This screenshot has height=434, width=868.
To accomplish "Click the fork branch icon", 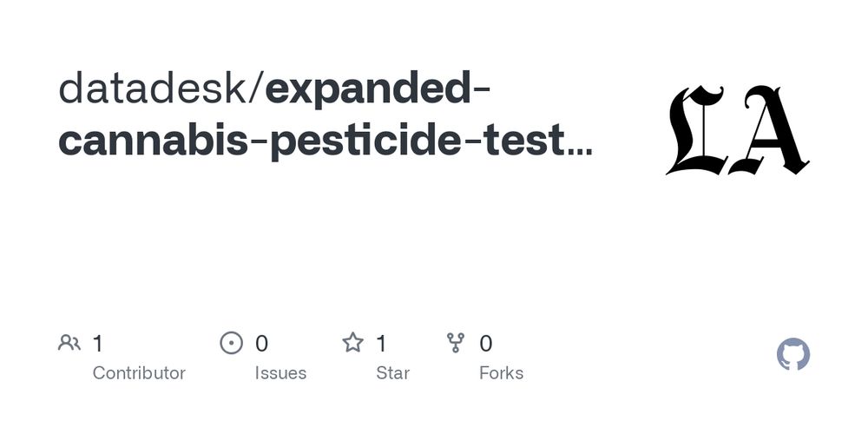I will [456, 343].
